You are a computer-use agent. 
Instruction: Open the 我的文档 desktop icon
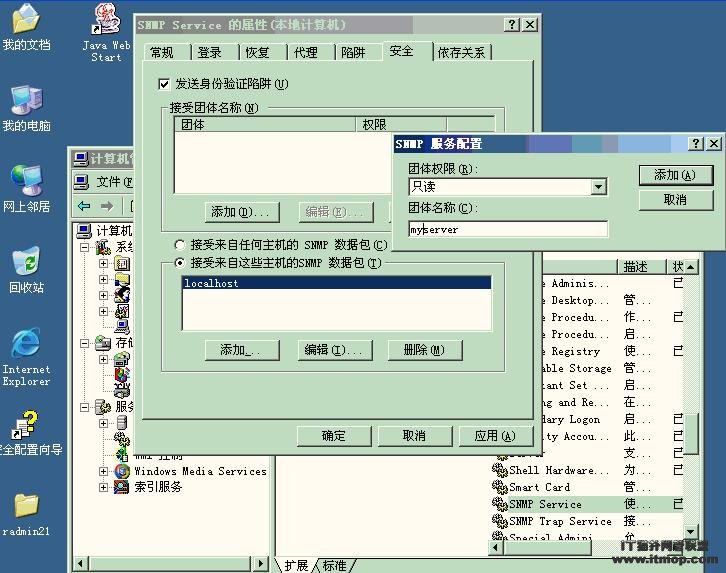tap(26, 27)
